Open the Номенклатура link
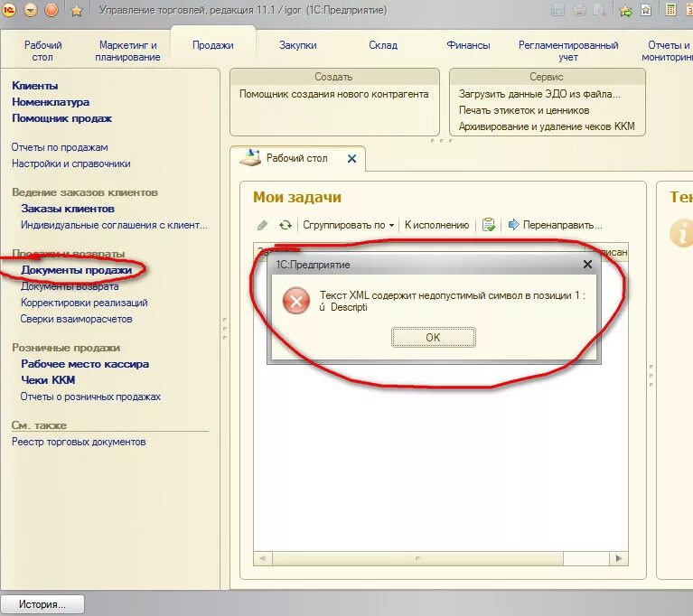 pyautogui.click(x=51, y=102)
